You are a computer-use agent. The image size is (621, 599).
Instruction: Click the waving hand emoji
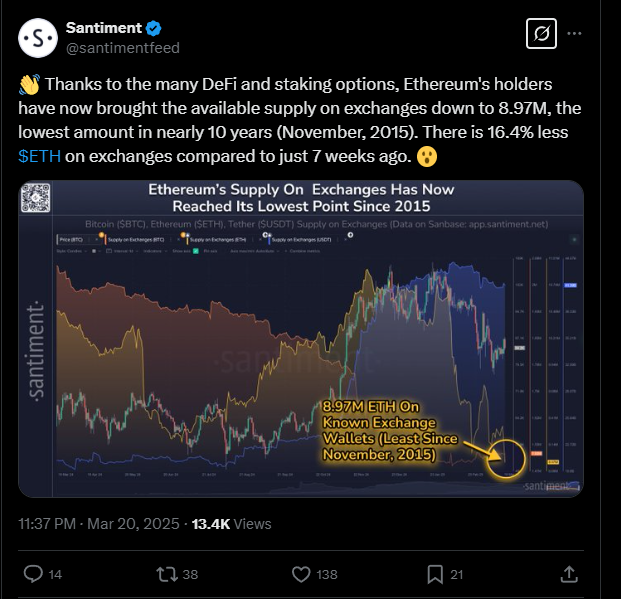pyautogui.click(x=29, y=86)
